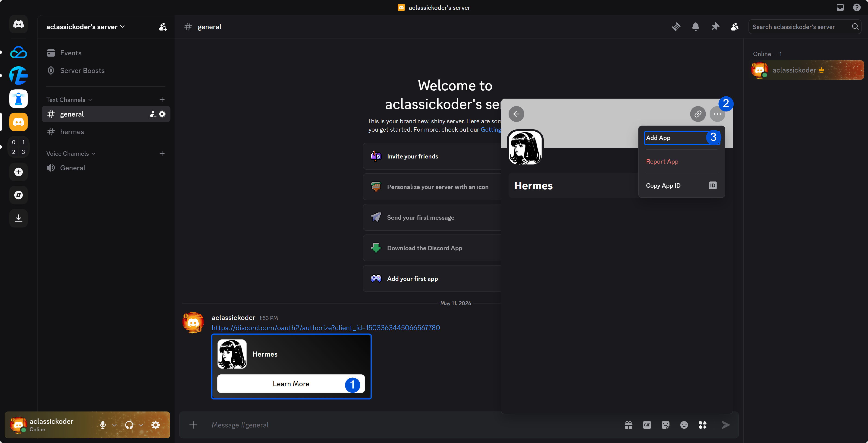Viewport: 868px width, 443px height.
Task: Open Discord direct messages home icon
Action: 19,24
